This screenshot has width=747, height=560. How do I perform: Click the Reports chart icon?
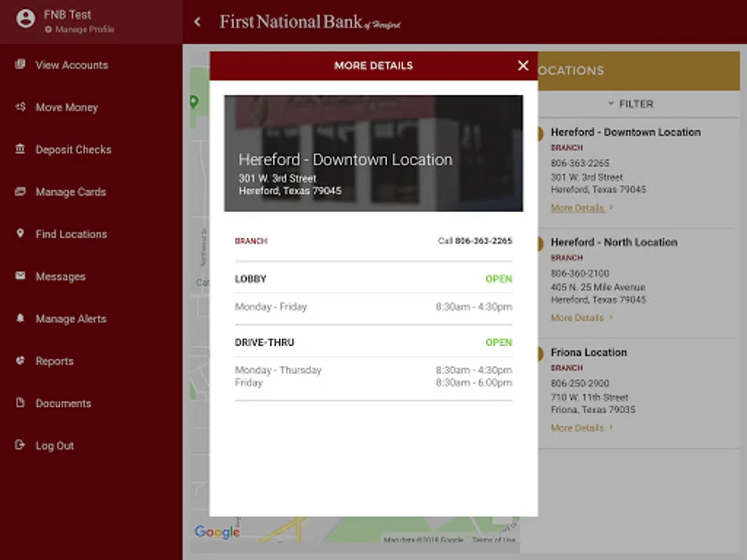click(21, 360)
